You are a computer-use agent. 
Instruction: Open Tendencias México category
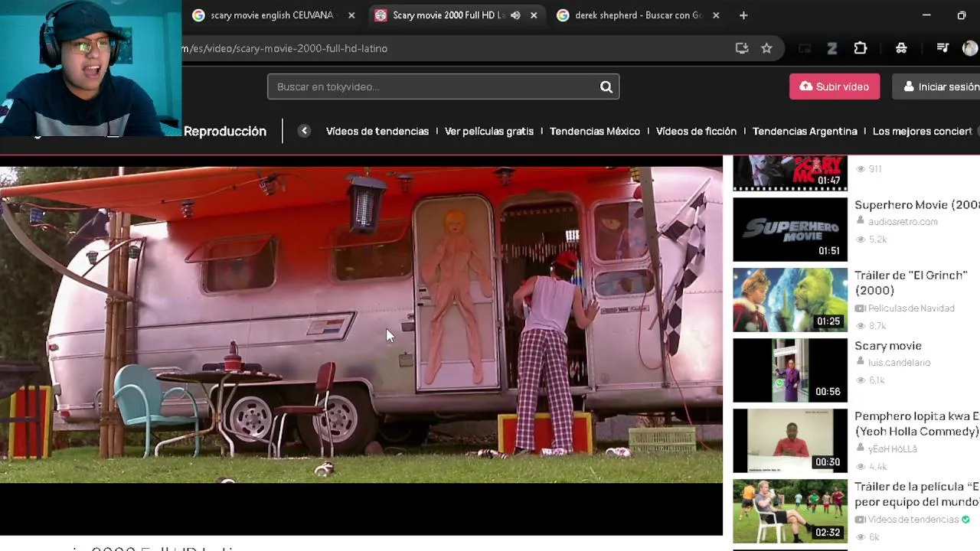[595, 131]
